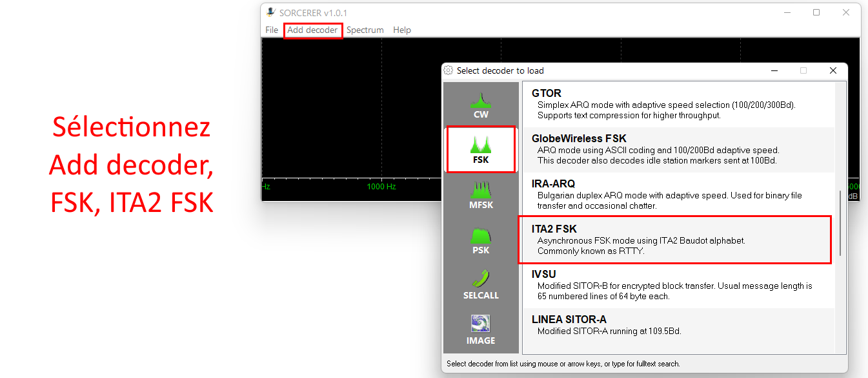Open the Spectrum menu
This screenshot has height=378, width=868.
pyautogui.click(x=365, y=30)
